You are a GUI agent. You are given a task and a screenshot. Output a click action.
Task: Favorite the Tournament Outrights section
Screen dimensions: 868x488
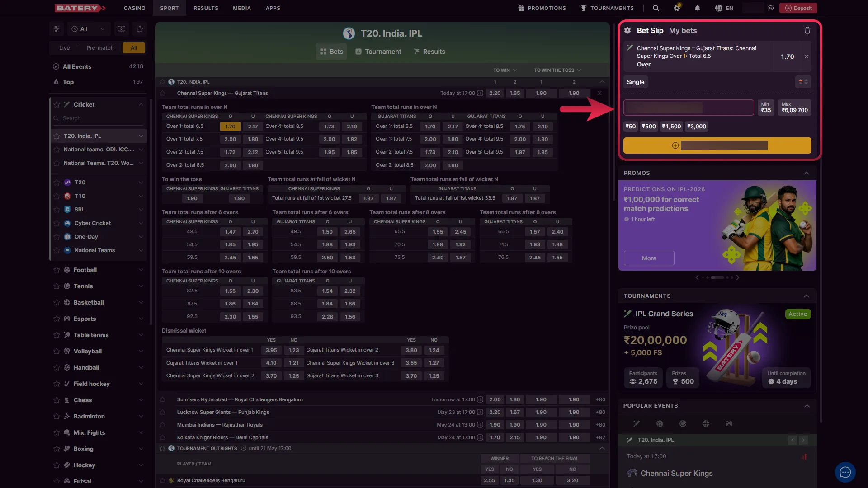tap(162, 448)
